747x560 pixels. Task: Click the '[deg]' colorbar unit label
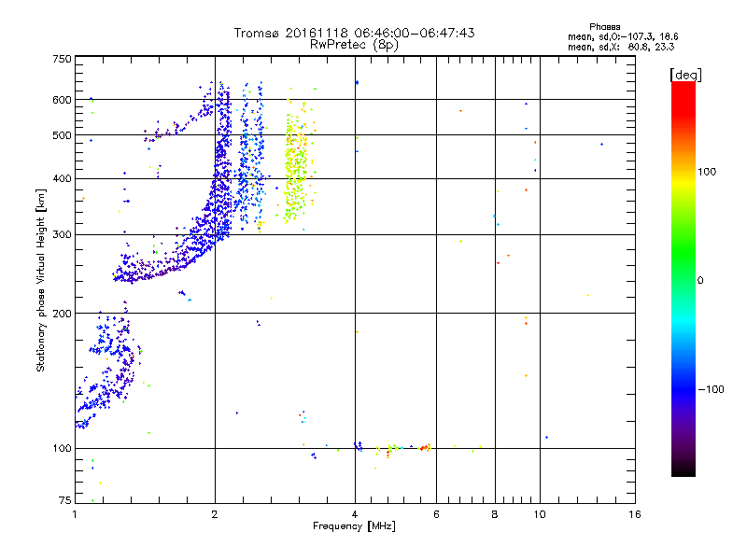click(x=685, y=75)
